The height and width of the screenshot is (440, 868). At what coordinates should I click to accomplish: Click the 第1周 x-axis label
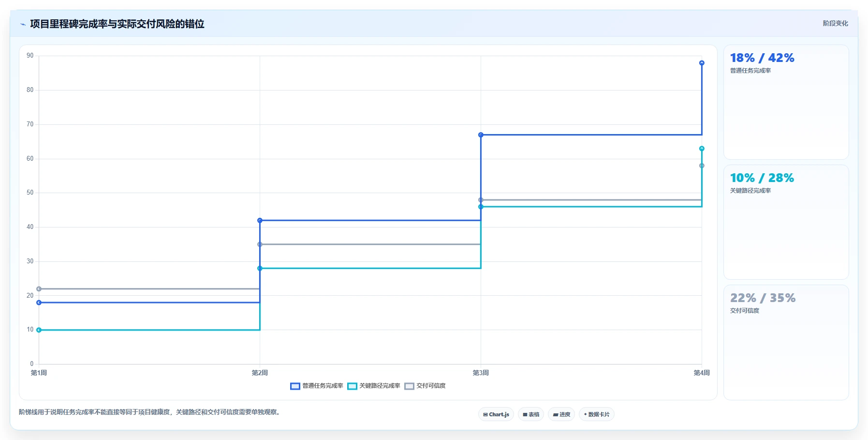tap(39, 373)
